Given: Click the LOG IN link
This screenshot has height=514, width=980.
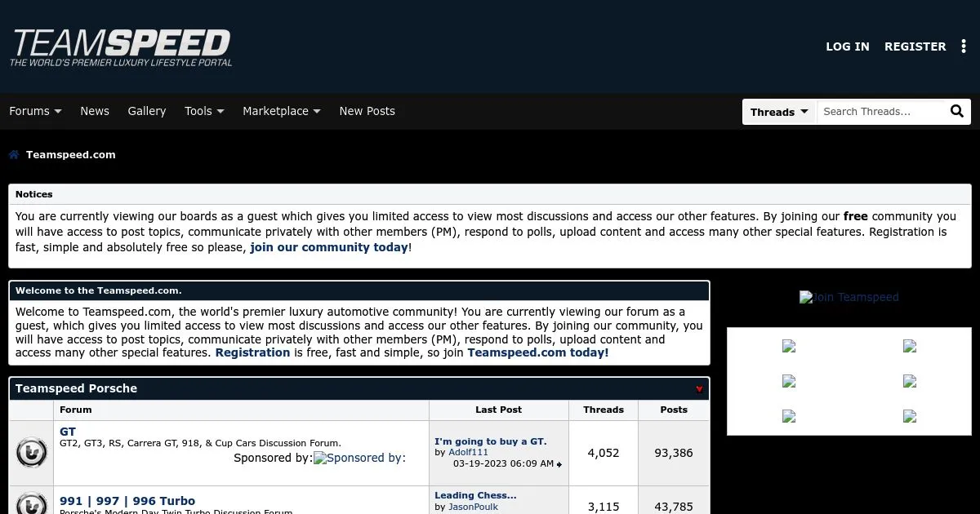Looking at the screenshot, I should (x=848, y=47).
